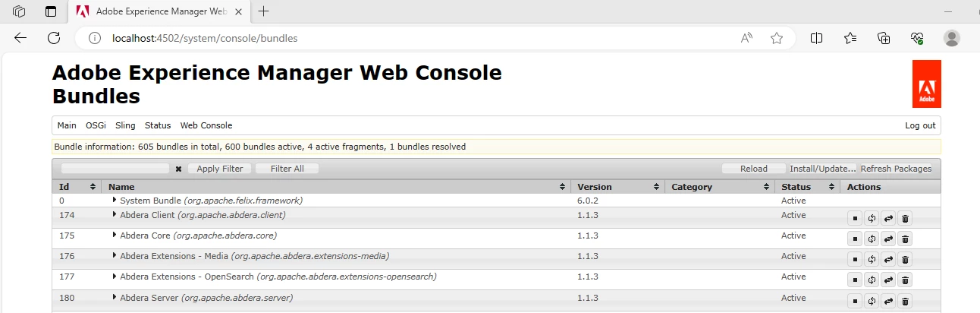This screenshot has width=980, height=313.
Task: Expand Abdera Client bundle details
Action: tap(115, 214)
